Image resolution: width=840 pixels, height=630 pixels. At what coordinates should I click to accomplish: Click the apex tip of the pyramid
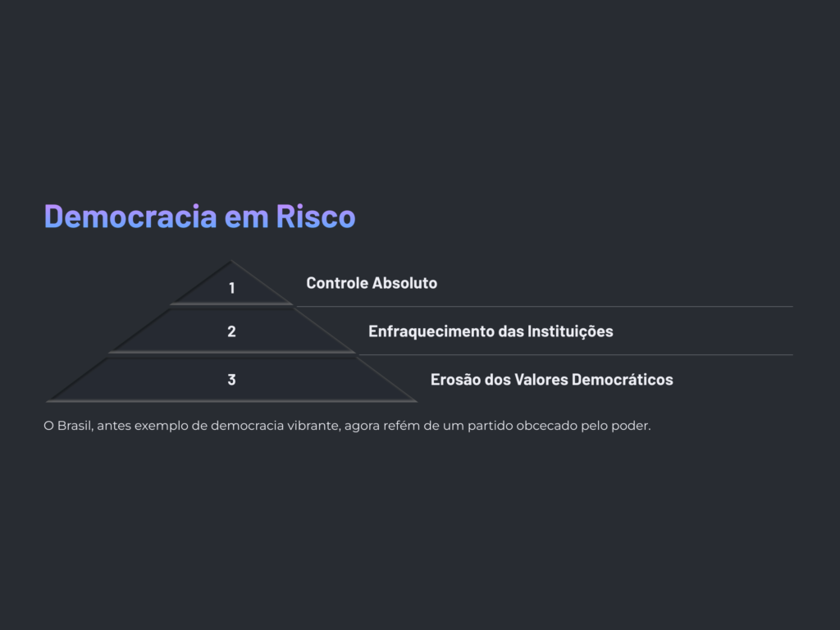point(231,262)
